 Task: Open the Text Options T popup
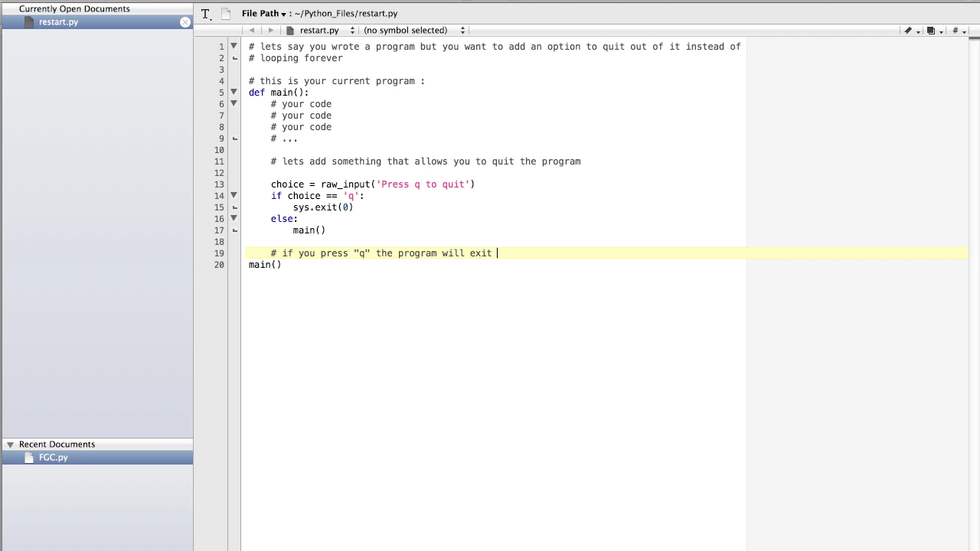206,14
